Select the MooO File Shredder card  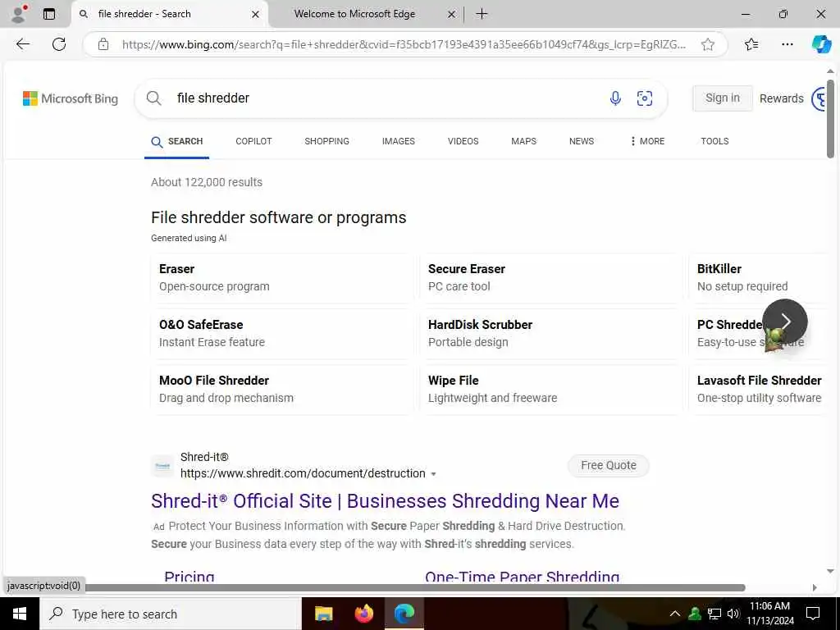[282, 390]
